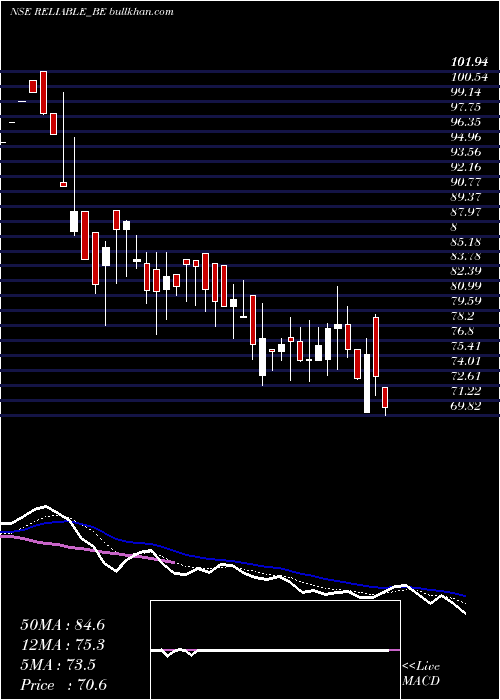500x700 pixels.
Task: Click the 85.18 price level label
Action: [x=466, y=242]
